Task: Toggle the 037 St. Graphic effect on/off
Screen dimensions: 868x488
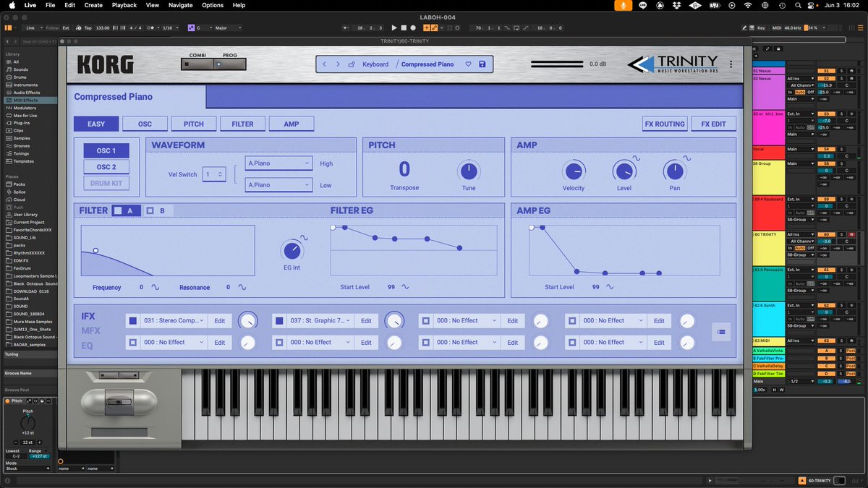Action: (x=279, y=320)
